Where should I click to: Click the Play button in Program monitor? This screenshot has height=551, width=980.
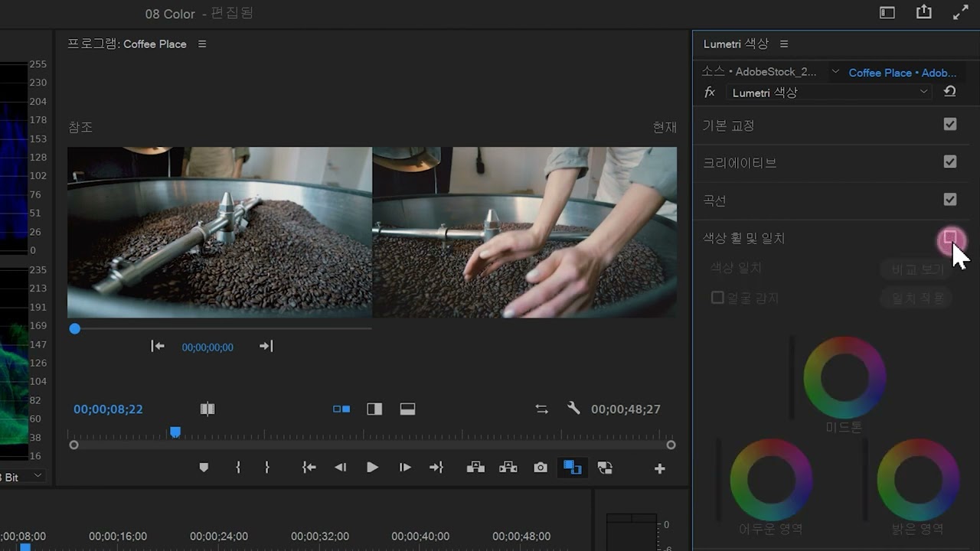pyautogui.click(x=372, y=468)
